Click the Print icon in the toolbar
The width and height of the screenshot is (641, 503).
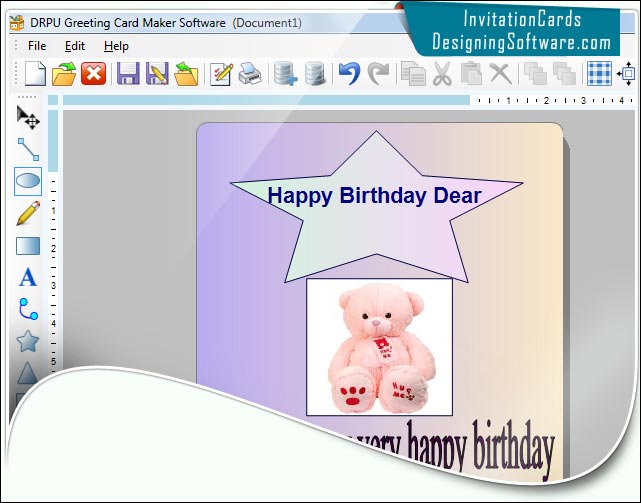coord(250,73)
